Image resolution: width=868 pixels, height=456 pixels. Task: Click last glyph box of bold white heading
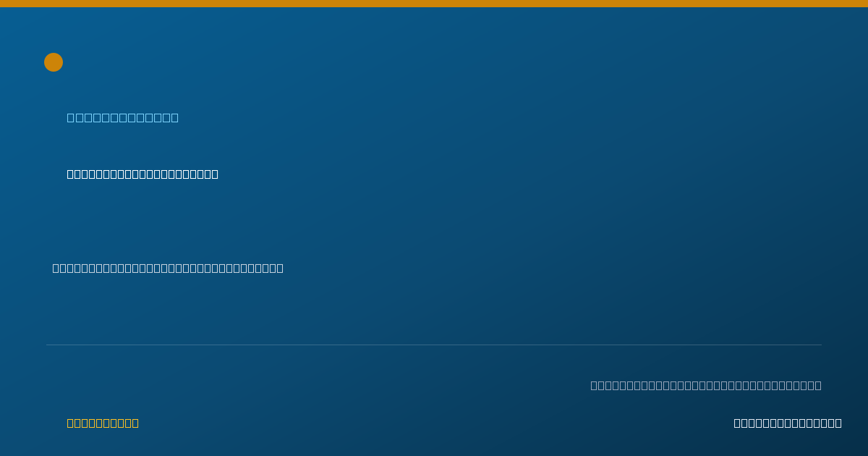(x=215, y=174)
